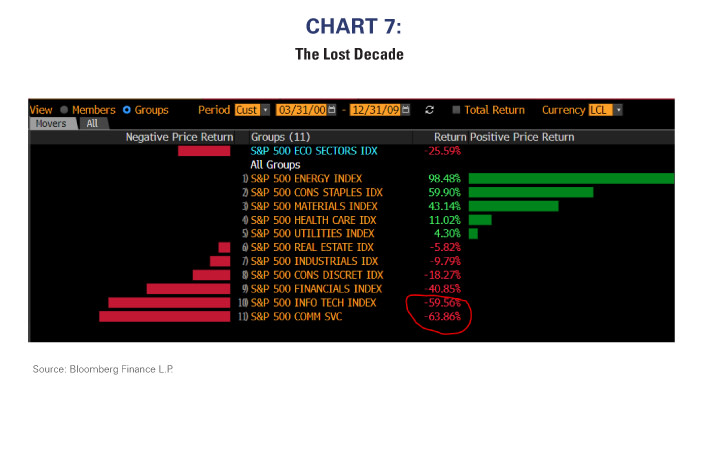Screen dimensions: 703x450
Task: Click the -25.59% return value
Action: (x=443, y=151)
